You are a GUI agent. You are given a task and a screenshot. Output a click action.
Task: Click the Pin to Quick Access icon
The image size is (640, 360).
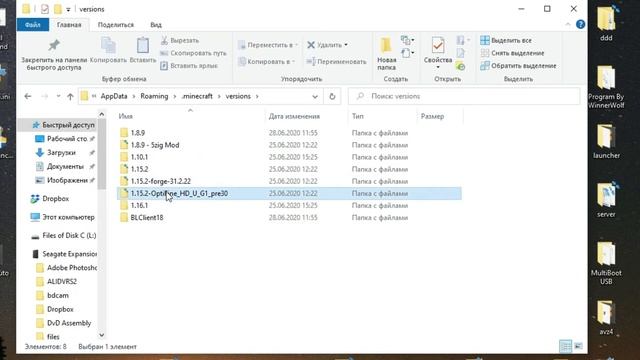(54, 45)
